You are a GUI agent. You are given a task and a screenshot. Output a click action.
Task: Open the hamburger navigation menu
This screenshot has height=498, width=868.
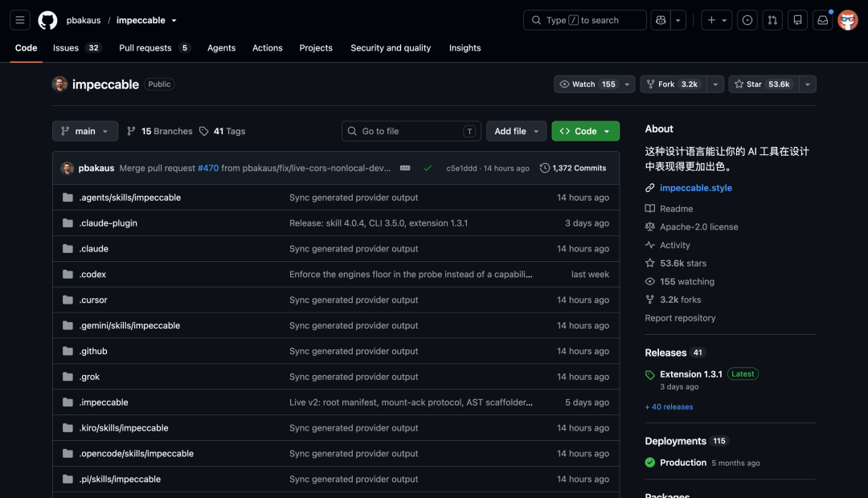[x=20, y=20]
